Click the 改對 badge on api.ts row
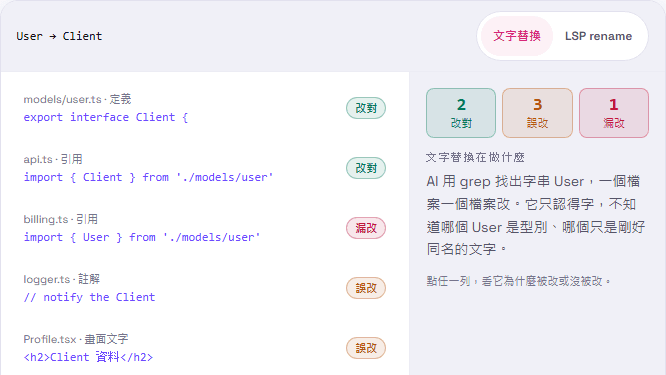Screen dimensions: 666x375 click(x=366, y=168)
